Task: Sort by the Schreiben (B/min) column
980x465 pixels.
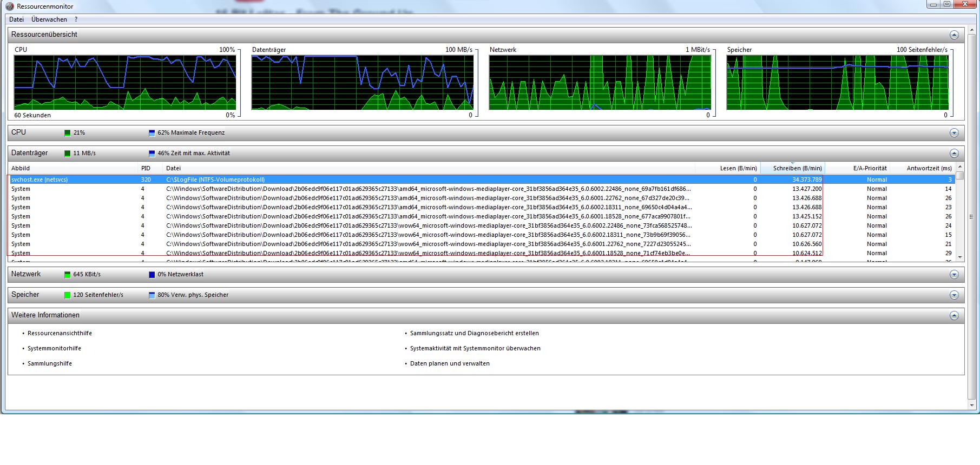Action: [793, 168]
